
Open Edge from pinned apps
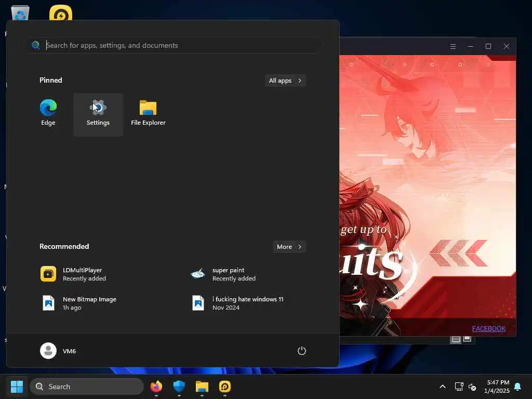[48, 113]
